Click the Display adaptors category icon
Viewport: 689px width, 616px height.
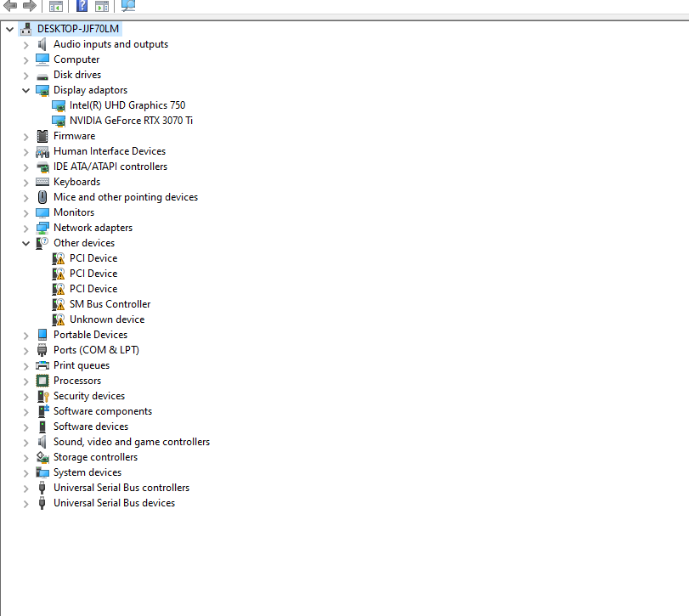coord(42,91)
